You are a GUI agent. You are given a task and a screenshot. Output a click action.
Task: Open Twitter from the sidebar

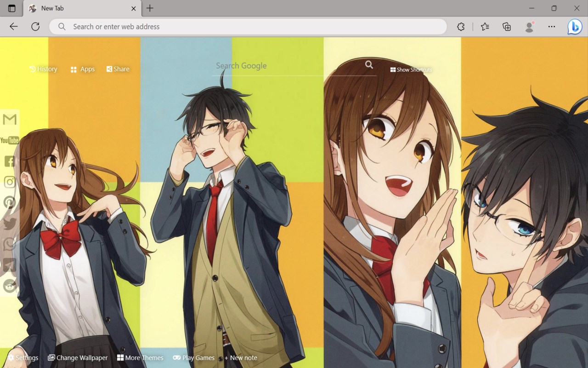pos(10,224)
